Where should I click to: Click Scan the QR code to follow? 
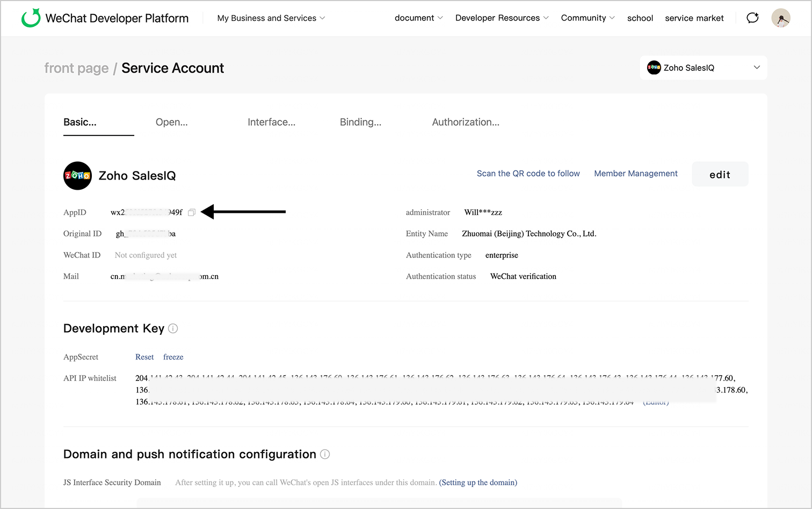pos(528,174)
